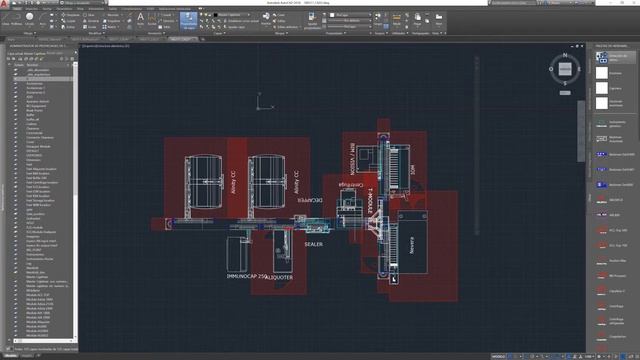The width and height of the screenshot is (640, 360).
Task: Insert a Tabla from Anotación panel
Action: pyautogui.click(x=165, y=27)
